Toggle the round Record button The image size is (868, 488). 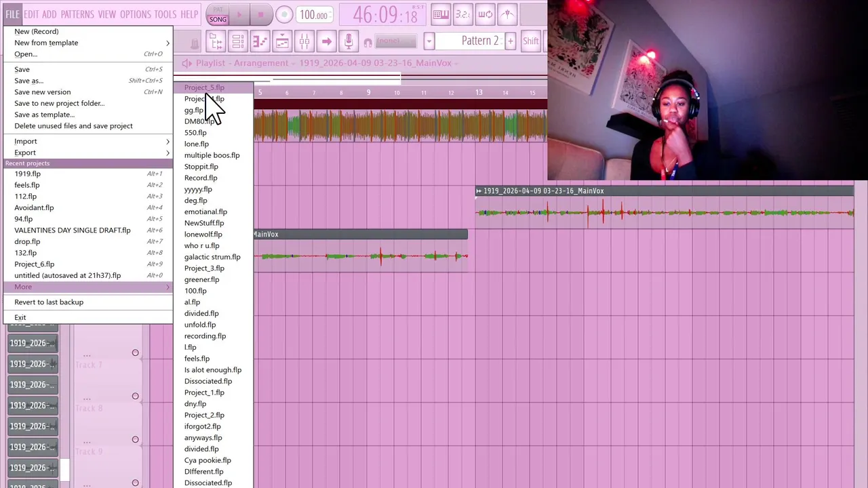click(284, 15)
